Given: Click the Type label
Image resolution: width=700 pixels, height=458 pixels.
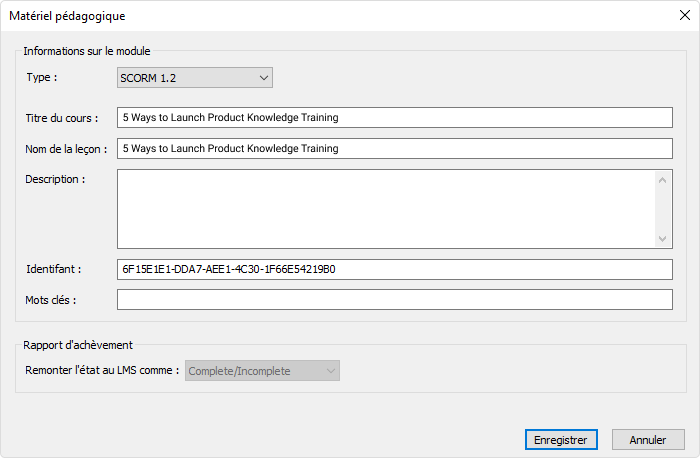Looking at the screenshot, I should (x=42, y=77).
